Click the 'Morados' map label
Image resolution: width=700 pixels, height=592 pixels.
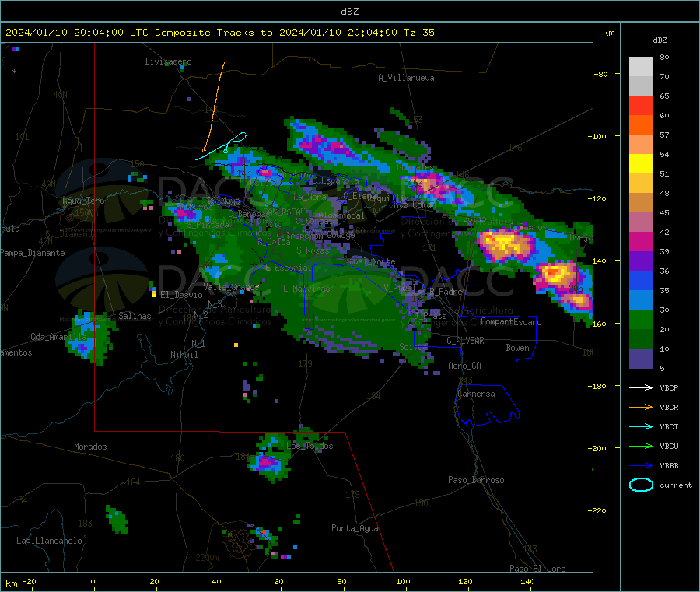point(90,447)
